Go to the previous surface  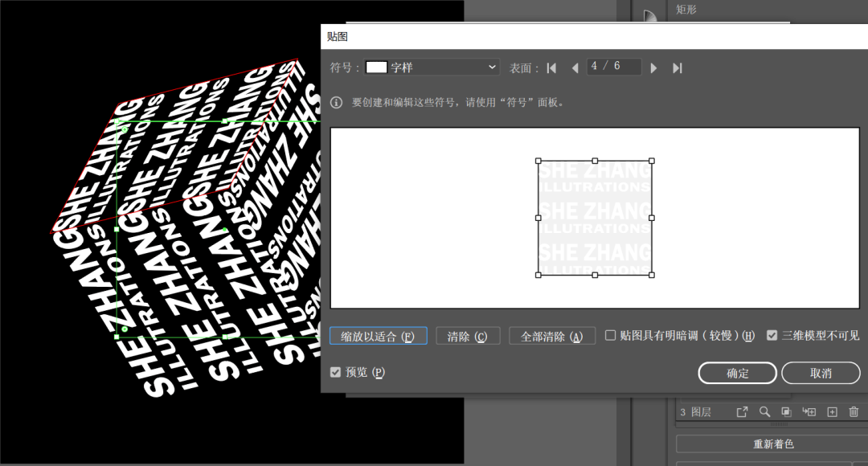pos(575,68)
